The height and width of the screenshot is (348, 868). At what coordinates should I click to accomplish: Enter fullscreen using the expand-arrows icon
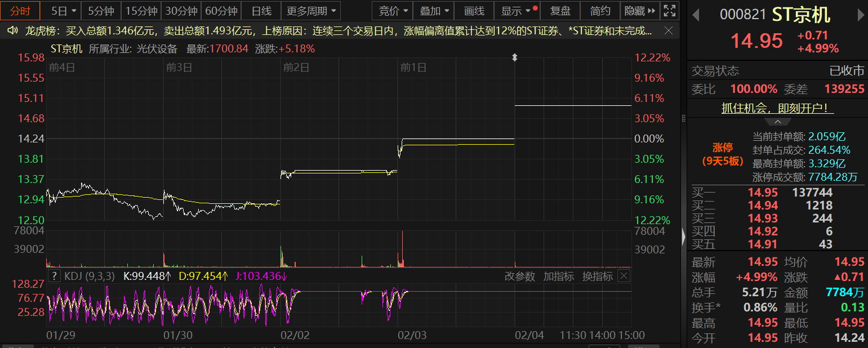(669, 11)
